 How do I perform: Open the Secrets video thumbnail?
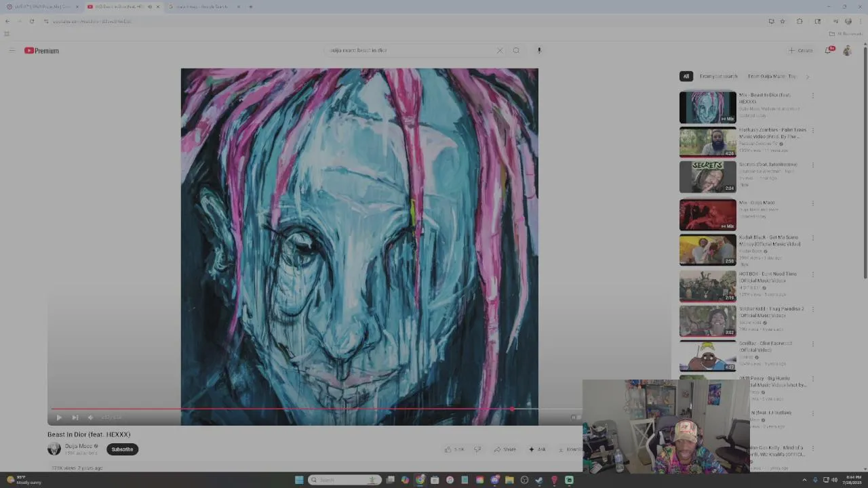point(707,176)
